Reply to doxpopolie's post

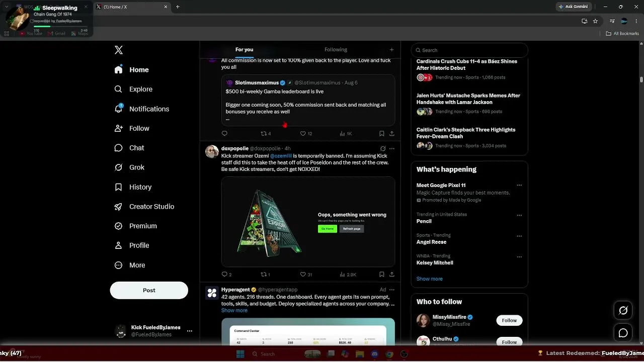[226, 275]
